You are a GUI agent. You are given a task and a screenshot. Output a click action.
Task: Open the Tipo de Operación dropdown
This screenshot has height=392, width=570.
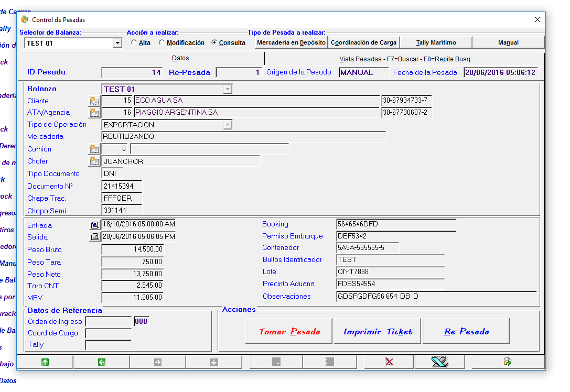[227, 125]
